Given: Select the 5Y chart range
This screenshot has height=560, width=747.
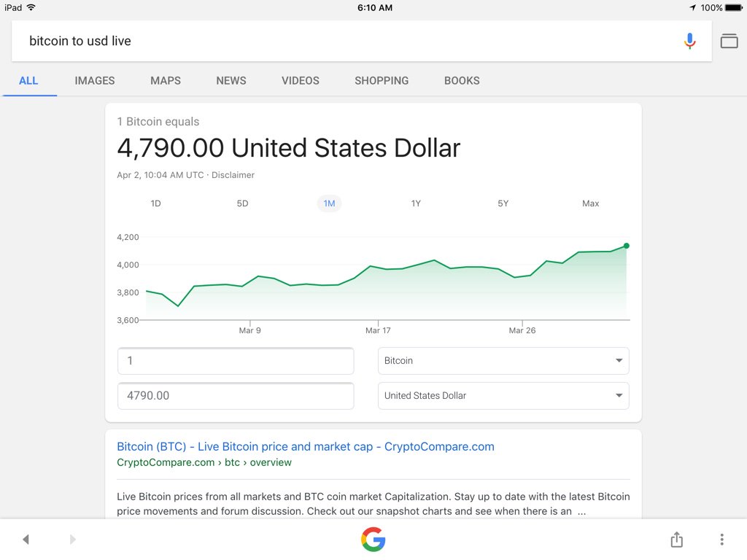Looking at the screenshot, I should [503, 203].
